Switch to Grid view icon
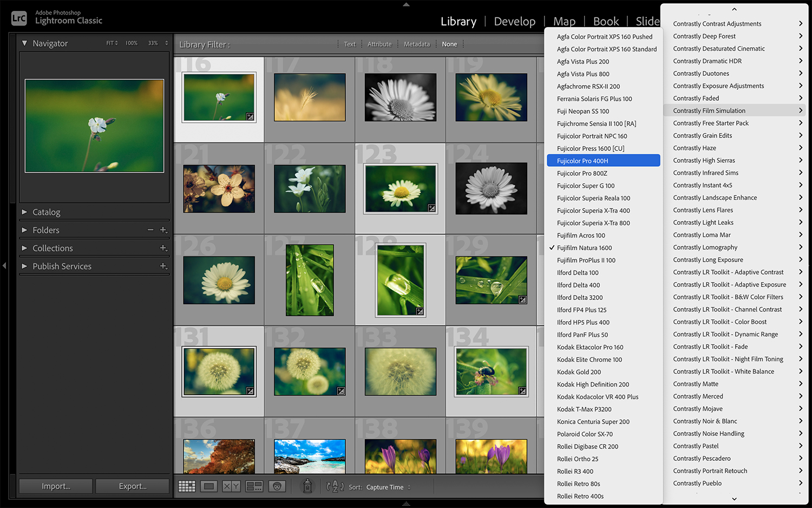 [x=187, y=486]
